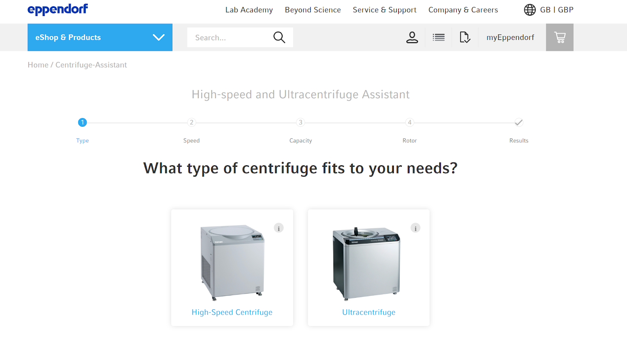Click the globe region icon
This screenshot has width=627, height=364.
pos(530,10)
